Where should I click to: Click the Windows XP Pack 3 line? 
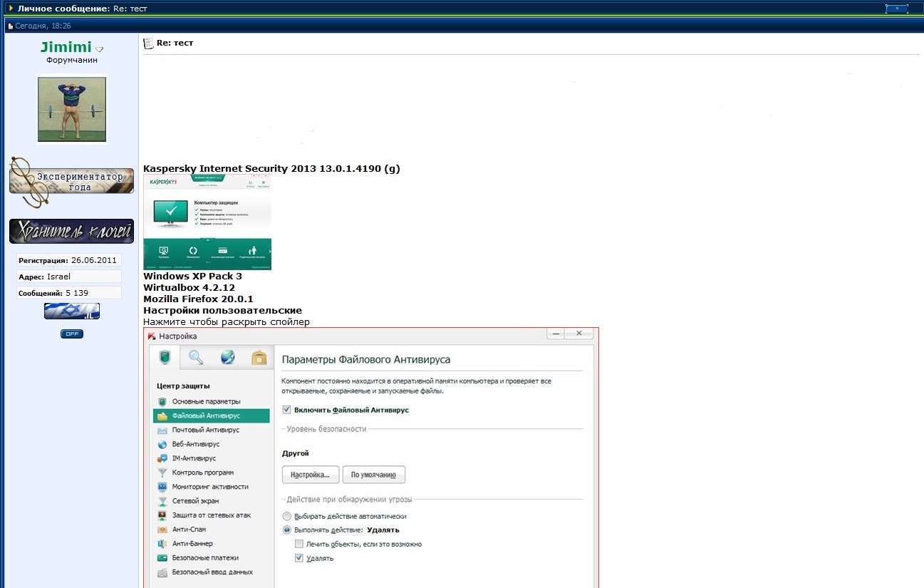tap(192, 277)
